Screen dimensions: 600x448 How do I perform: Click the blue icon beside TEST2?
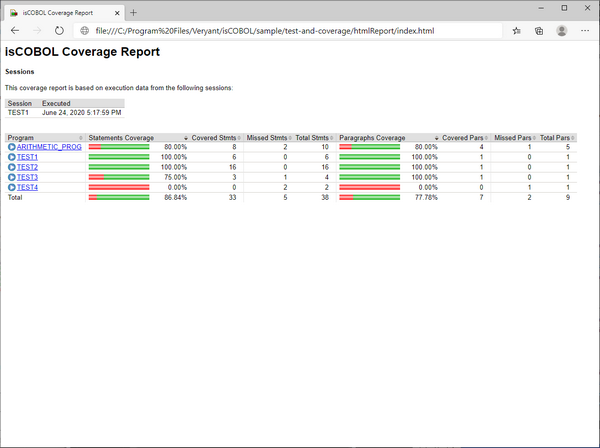coord(12,167)
